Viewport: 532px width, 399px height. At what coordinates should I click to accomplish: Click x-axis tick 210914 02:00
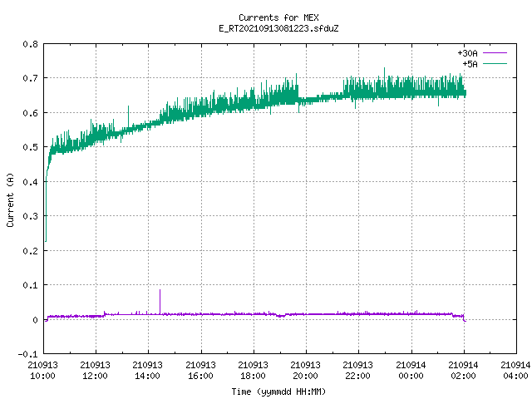point(464,371)
